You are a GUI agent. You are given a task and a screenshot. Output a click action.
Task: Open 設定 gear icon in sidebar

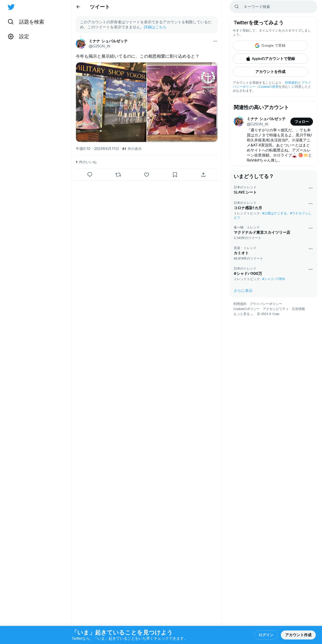pyautogui.click(x=11, y=36)
